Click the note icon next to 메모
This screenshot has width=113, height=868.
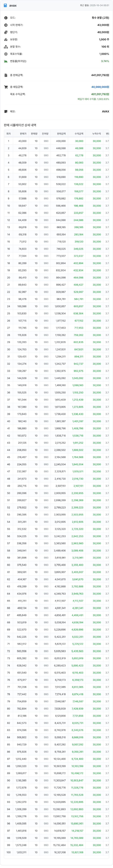(x=6, y=112)
